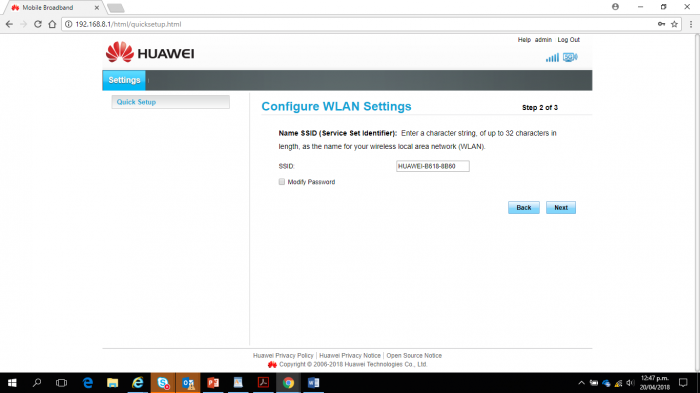Open Windows taskbar search
Screen dimensions: 700x393
click(x=37, y=383)
